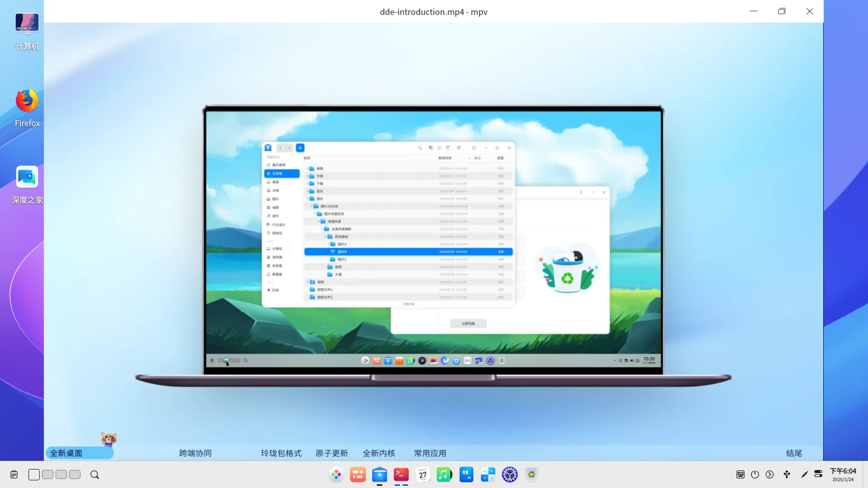Click the onscreen keyboard tray icon
The height and width of the screenshot is (488, 868).
[740, 474]
